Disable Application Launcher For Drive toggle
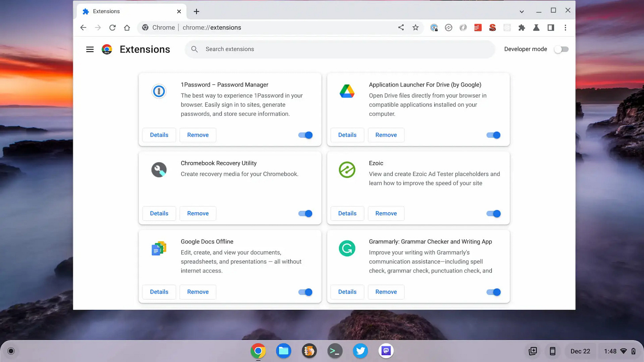 [x=493, y=135]
